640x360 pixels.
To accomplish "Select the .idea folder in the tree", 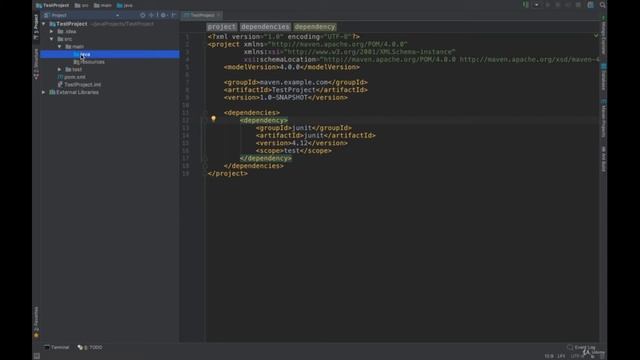I will click(x=67, y=31).
